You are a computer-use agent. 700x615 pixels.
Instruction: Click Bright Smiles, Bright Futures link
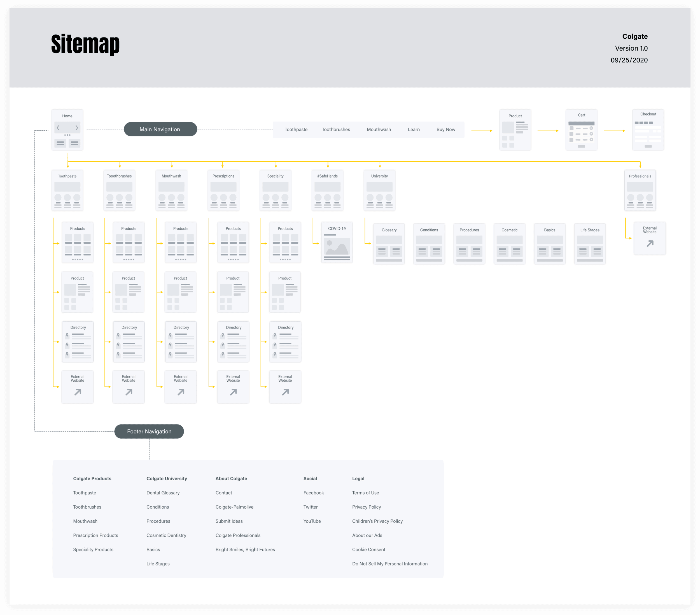click(x=245, y=549)
